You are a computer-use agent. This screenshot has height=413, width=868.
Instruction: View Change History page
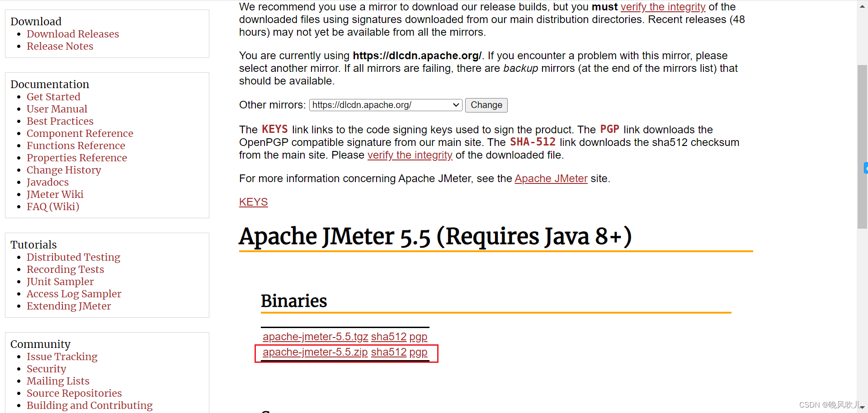click(x=64, y=170)
